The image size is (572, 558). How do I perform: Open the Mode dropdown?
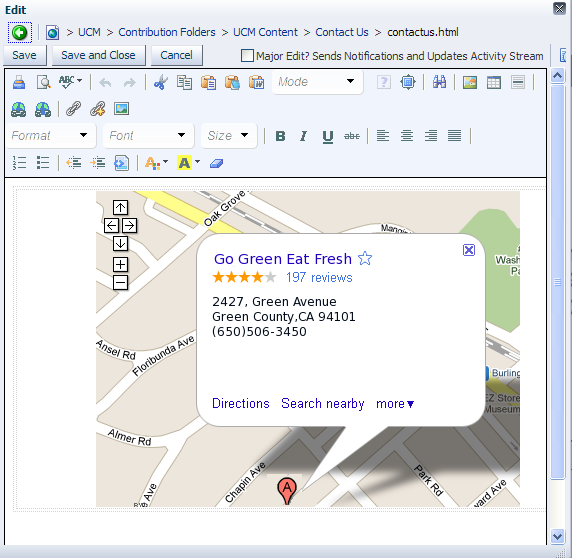[x=317, y=82]
